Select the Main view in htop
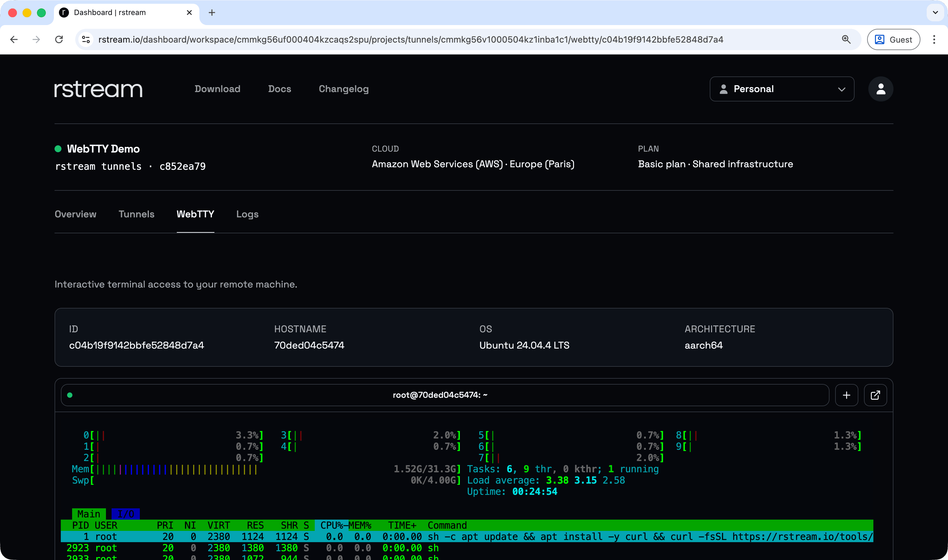Viewport: 948px width, 560px height. (89, 513)
